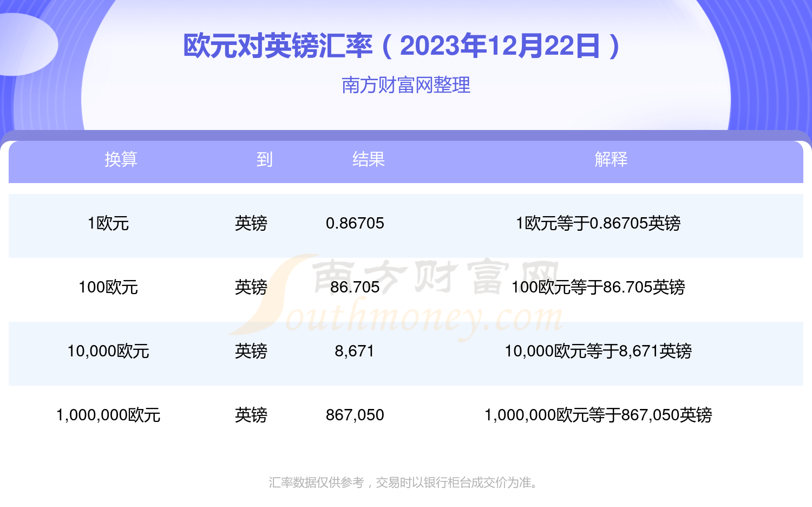Click the result value 86.705

tap(355, 287)
